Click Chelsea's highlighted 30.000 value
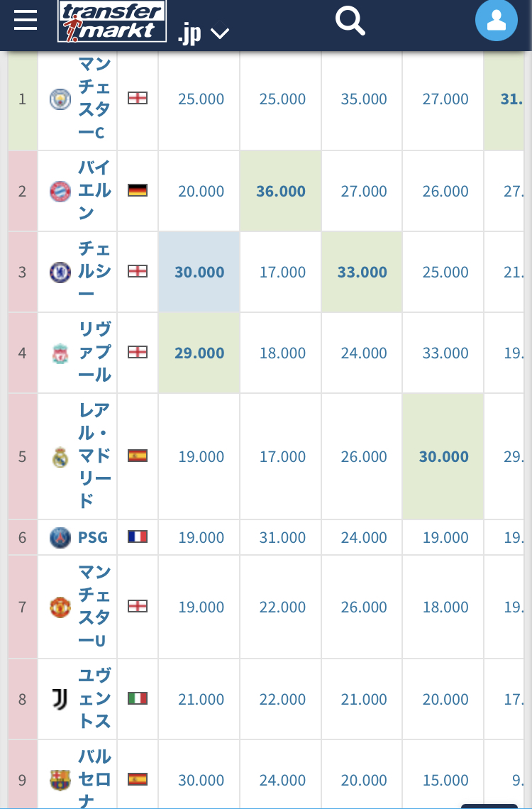Image resolution: width=532 pixels, height=809 pixels. click(199, 272)
